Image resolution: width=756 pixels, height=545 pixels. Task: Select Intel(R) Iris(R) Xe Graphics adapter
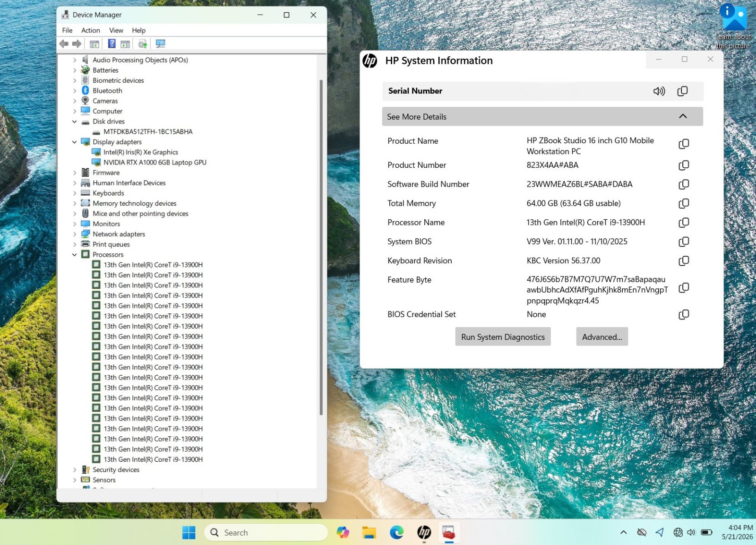tap(141, 153)
